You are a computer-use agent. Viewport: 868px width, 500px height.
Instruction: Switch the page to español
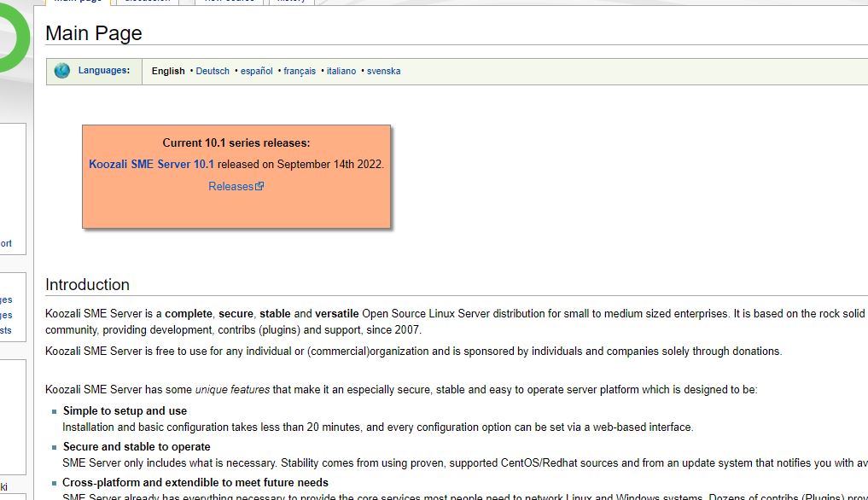tap(257, 71)
